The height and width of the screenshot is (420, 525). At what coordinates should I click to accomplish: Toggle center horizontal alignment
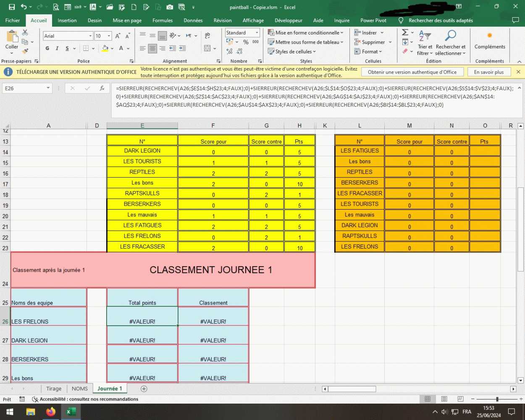pos(152,49)
